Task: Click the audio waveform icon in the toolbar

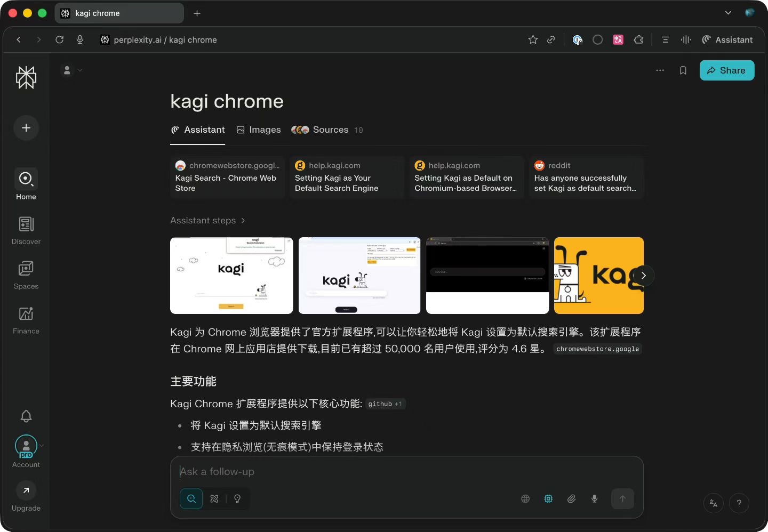Action: pos(686,39)
